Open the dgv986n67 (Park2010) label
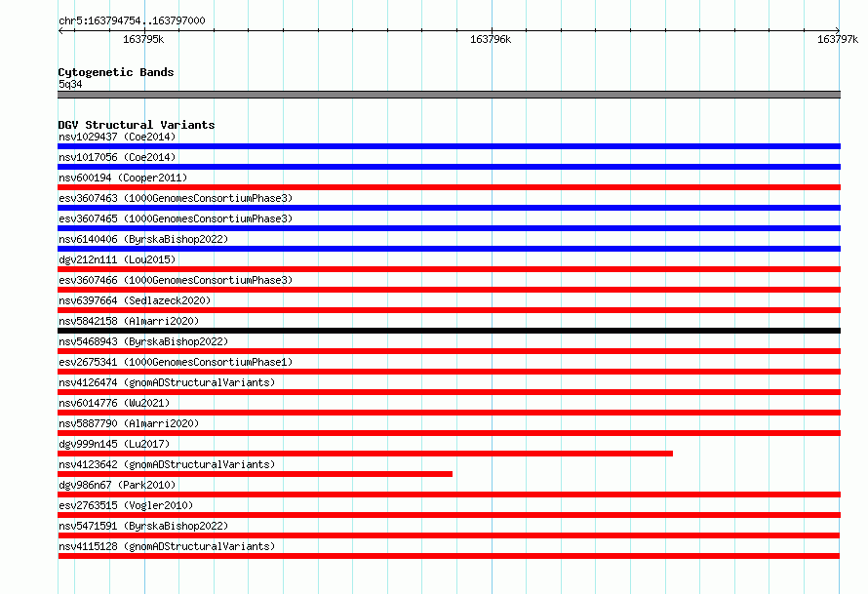The width and height of the screenshot is (868, 594). [117, 485]
